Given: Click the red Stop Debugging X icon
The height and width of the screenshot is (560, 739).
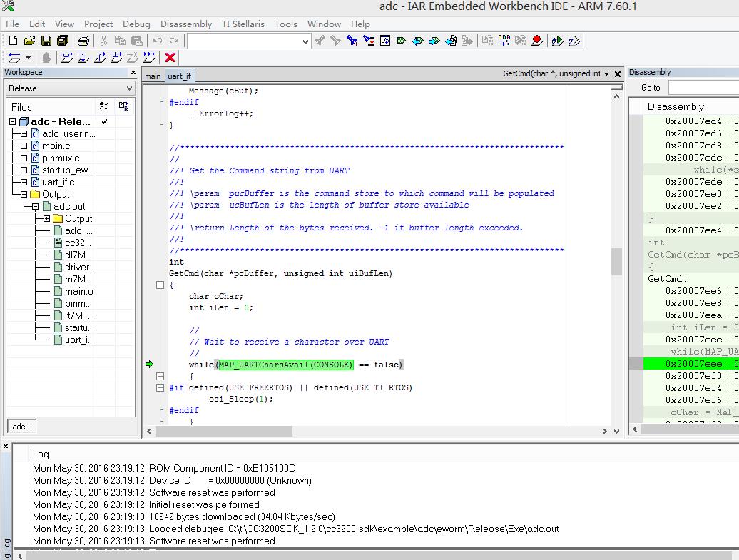Looking at the screenshot, I should [x=170, y=58].
